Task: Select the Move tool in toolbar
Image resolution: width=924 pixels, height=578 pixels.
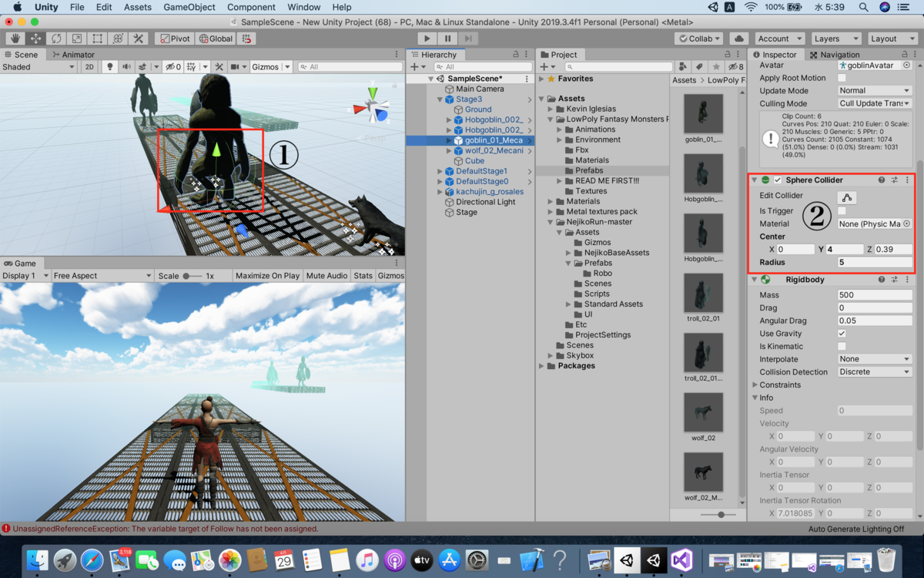Action: click(x=35, y=39)
